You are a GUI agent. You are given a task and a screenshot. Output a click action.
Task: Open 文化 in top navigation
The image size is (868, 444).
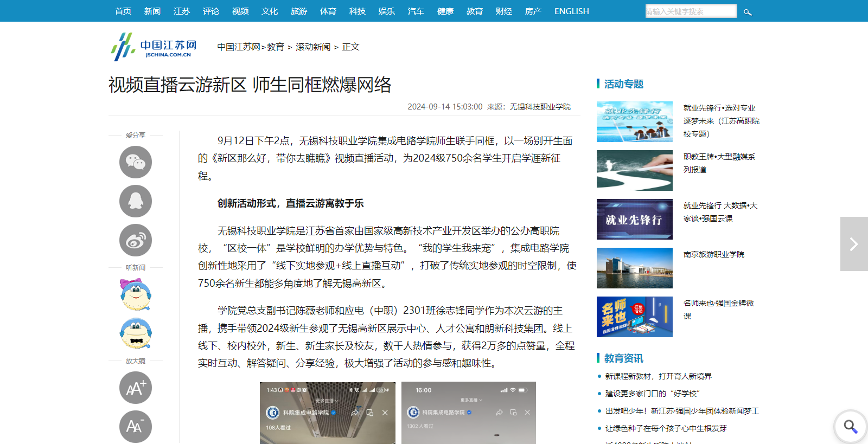tap(270, 11)
